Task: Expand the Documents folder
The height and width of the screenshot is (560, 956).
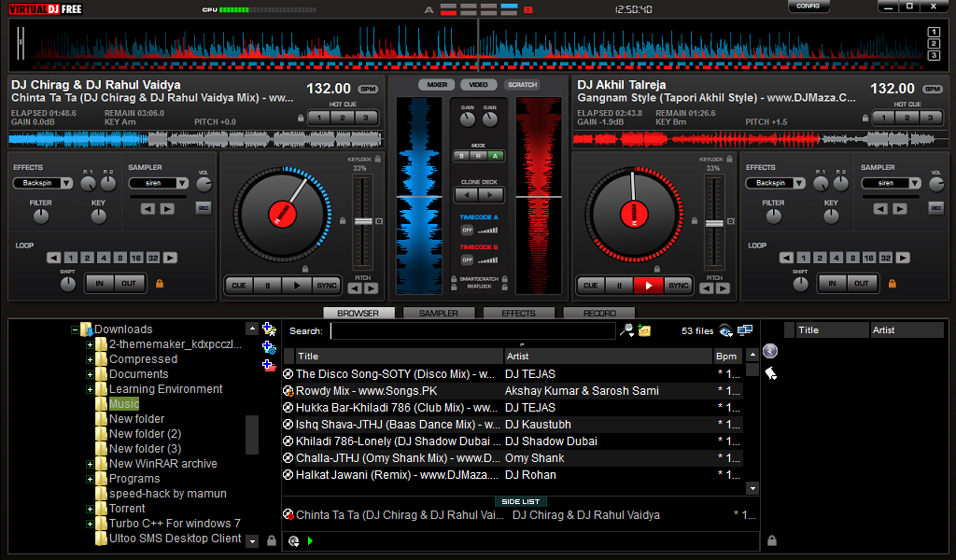Action: click(x=90, y=375)
